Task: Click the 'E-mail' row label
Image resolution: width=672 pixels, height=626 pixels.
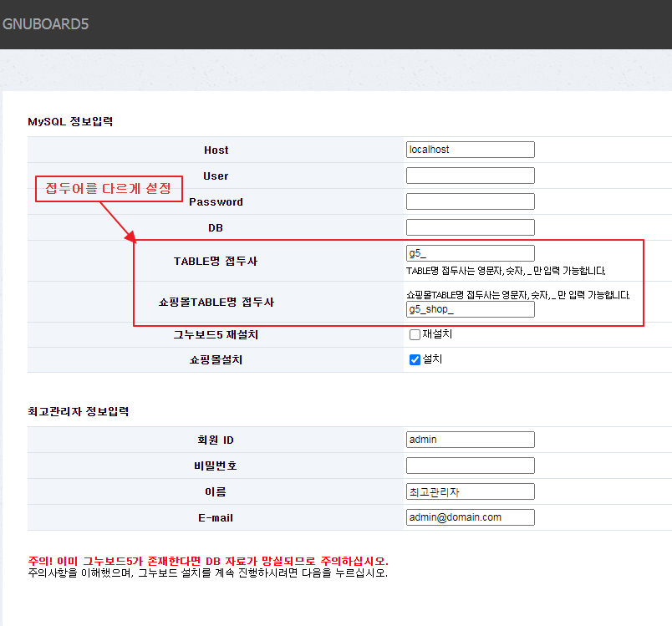Action: pyautogui.click(x=216, y=518)
